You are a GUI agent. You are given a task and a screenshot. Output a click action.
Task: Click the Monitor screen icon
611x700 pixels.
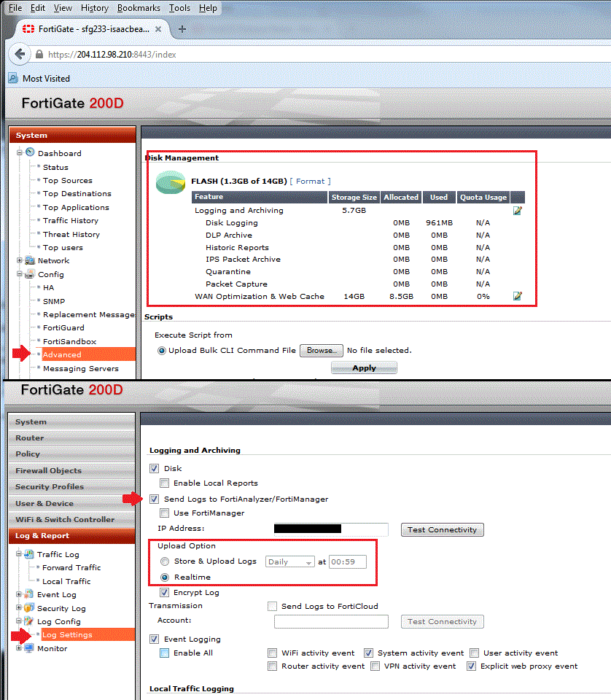point(29,647)
